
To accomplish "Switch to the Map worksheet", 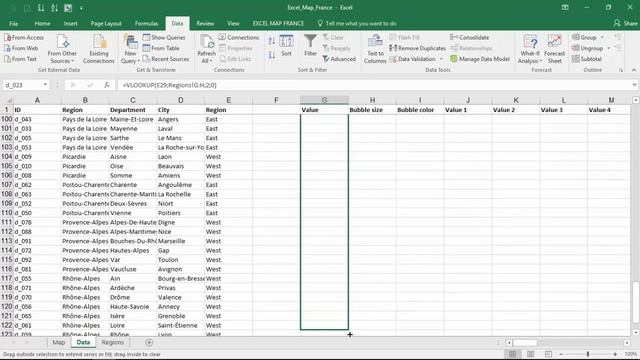I will [x=58, y=342].
